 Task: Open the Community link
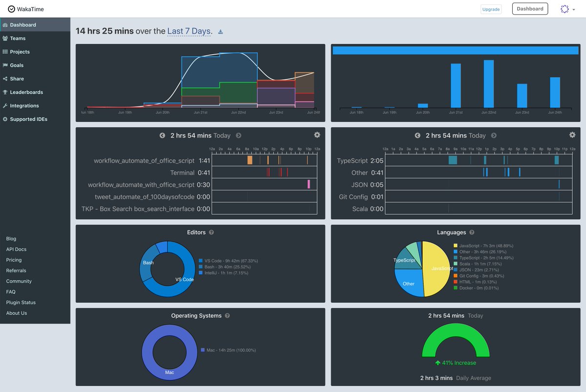[19, 281]
